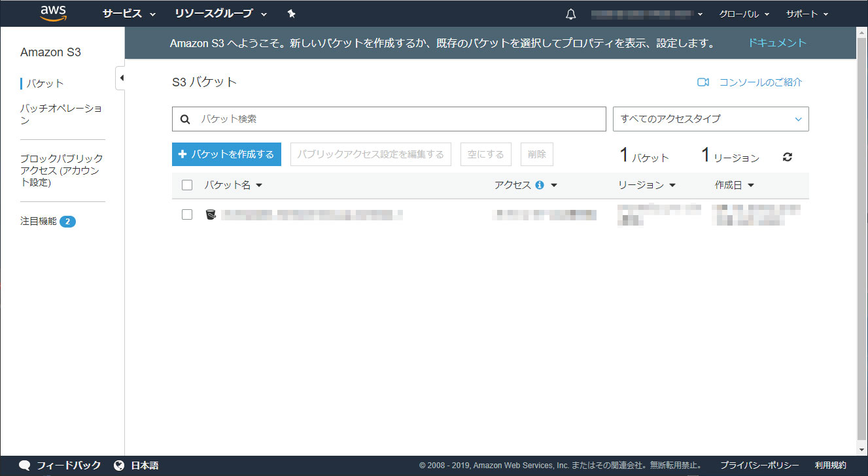Sort by 作成日 column header

(x=735, y=185)
